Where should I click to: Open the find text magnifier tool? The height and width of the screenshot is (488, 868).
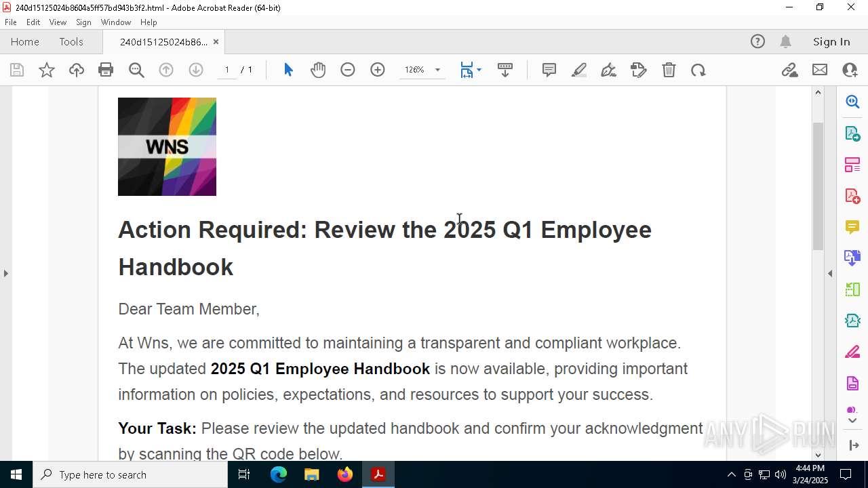136,70
